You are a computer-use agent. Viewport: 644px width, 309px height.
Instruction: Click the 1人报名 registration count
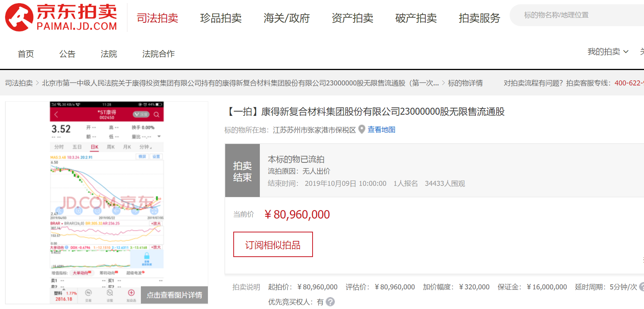(x=406, y=184)
